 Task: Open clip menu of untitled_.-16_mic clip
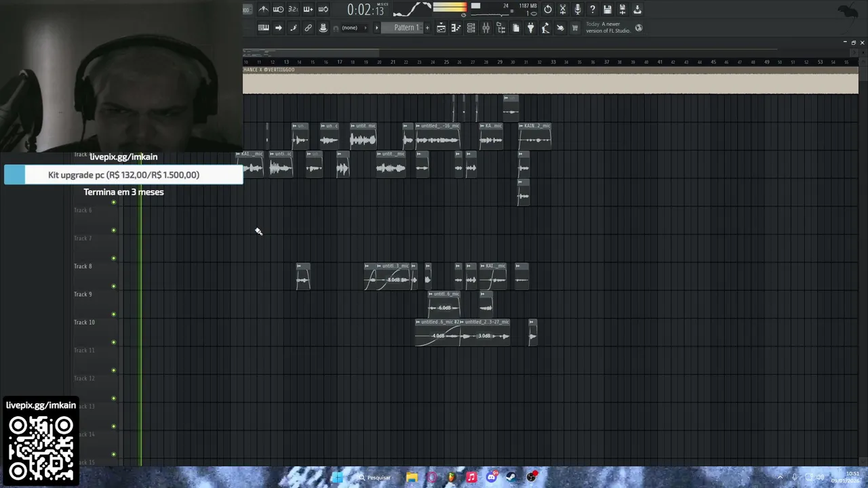418,126
